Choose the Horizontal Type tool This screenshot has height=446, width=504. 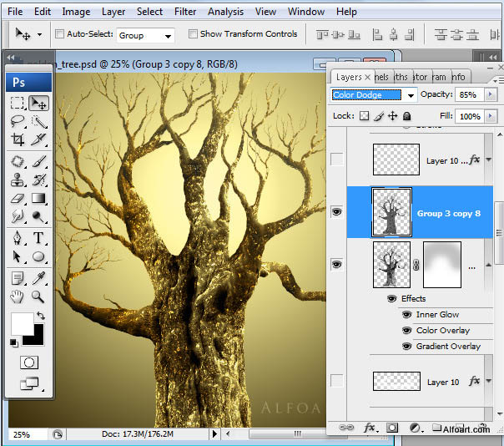[x=38, y=239]
